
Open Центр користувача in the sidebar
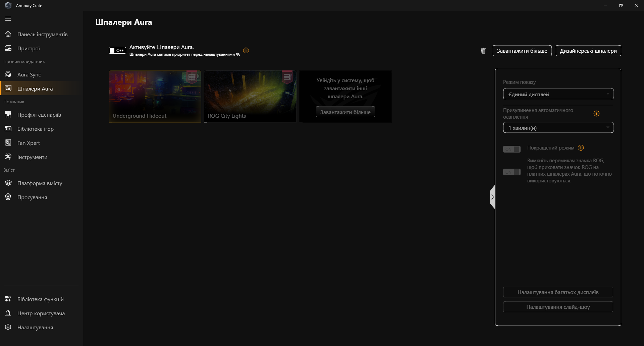[42, 313]
